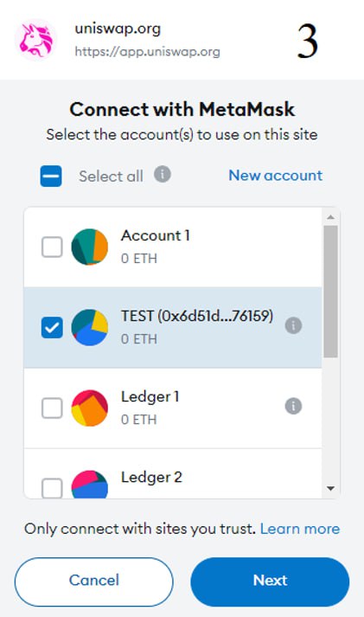Click the info icon on Ledger 1 row

pyautogui.click(x=293, y=406)
